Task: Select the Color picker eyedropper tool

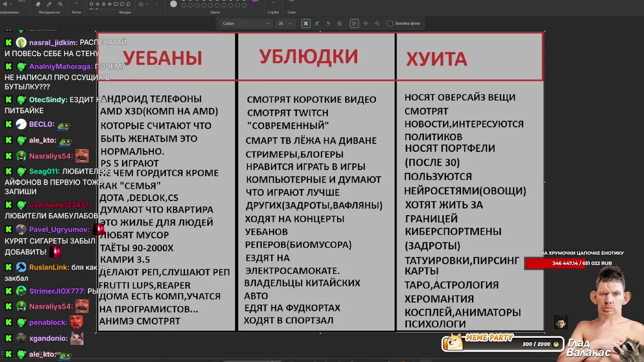Action: (49, 4)
